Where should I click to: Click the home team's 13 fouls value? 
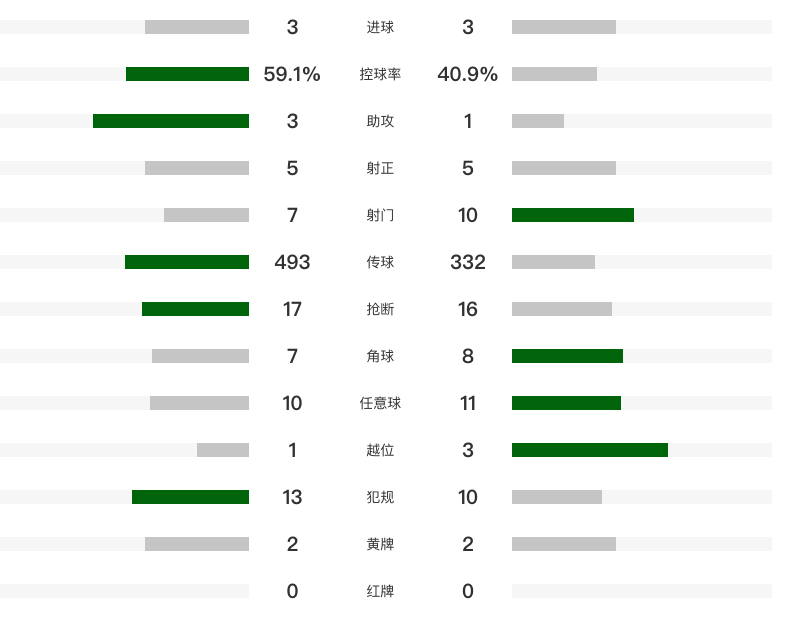tap(292, 497)
